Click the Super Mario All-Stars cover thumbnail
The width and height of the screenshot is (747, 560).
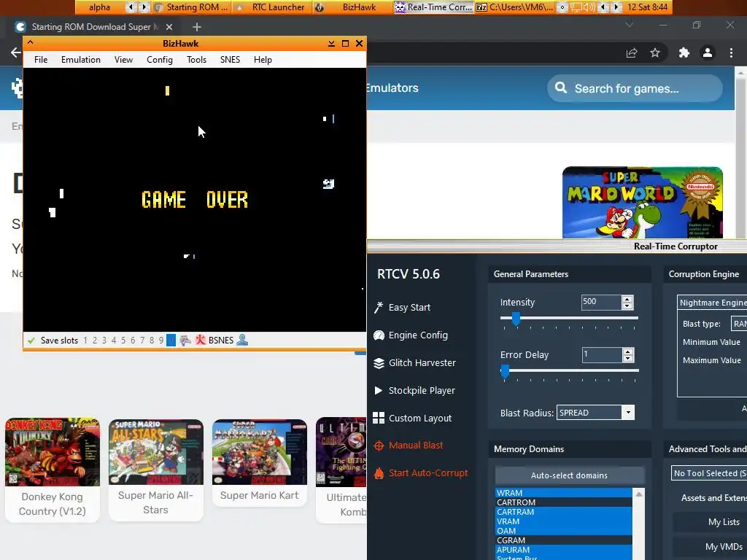[x=156, y=452]
